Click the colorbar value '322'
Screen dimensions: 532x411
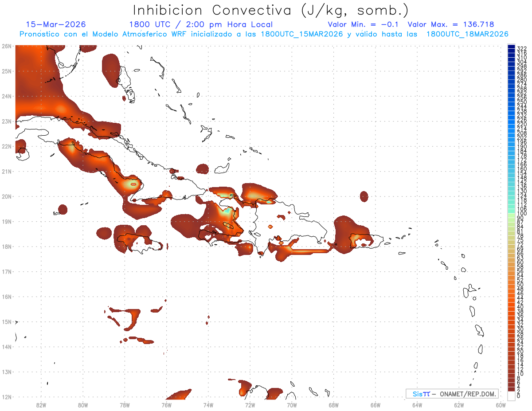click(522, 49)
